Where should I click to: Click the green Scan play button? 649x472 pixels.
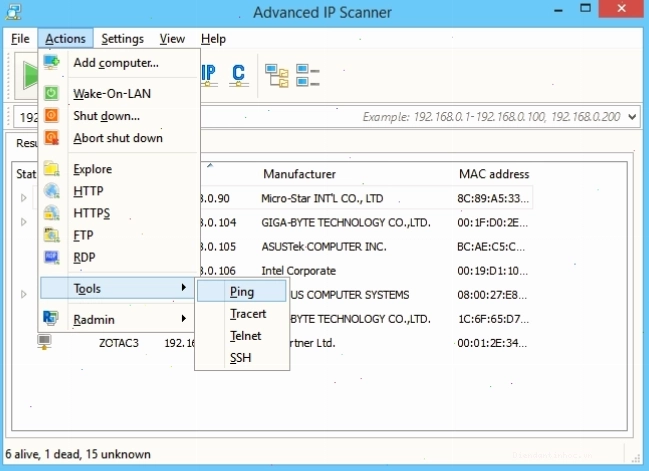point(27,75)
